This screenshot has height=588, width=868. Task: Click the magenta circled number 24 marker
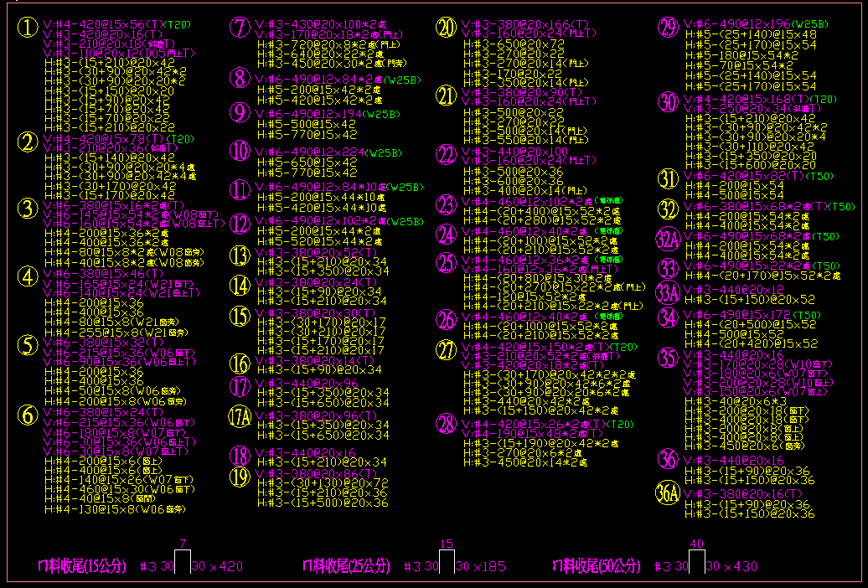[446, 235]
